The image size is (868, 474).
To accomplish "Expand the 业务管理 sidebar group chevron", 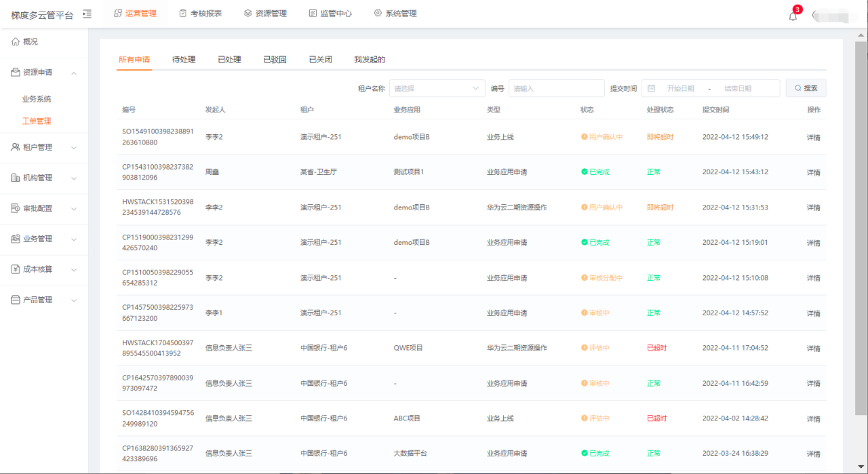I will pos(74,239).
